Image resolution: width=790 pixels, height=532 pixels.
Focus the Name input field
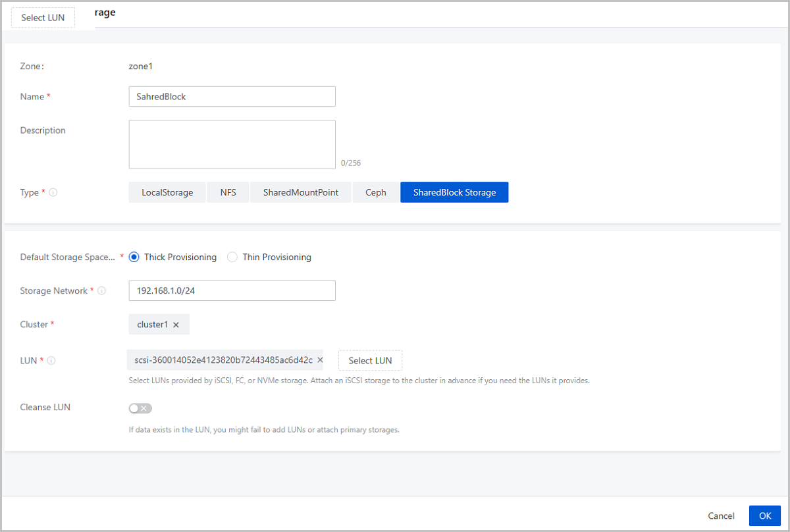coord(232,96)
